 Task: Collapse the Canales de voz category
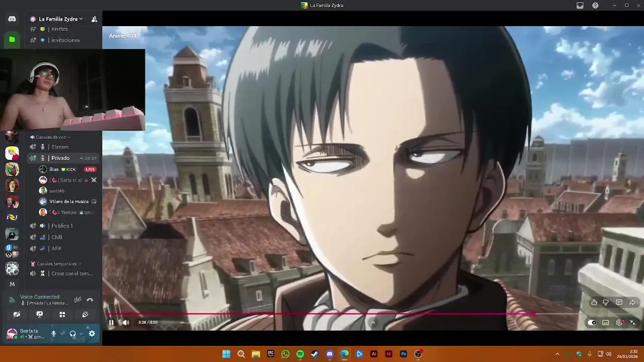[x=50, y=137]
